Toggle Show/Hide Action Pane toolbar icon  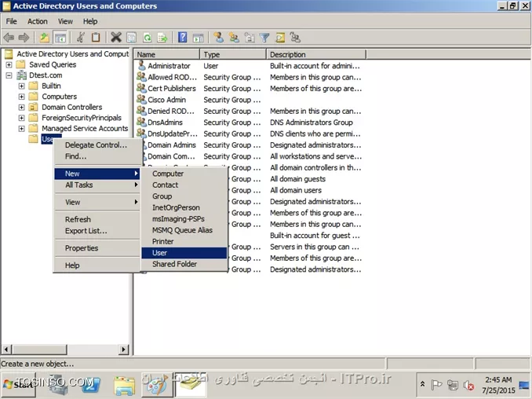[x=198, y=38]
